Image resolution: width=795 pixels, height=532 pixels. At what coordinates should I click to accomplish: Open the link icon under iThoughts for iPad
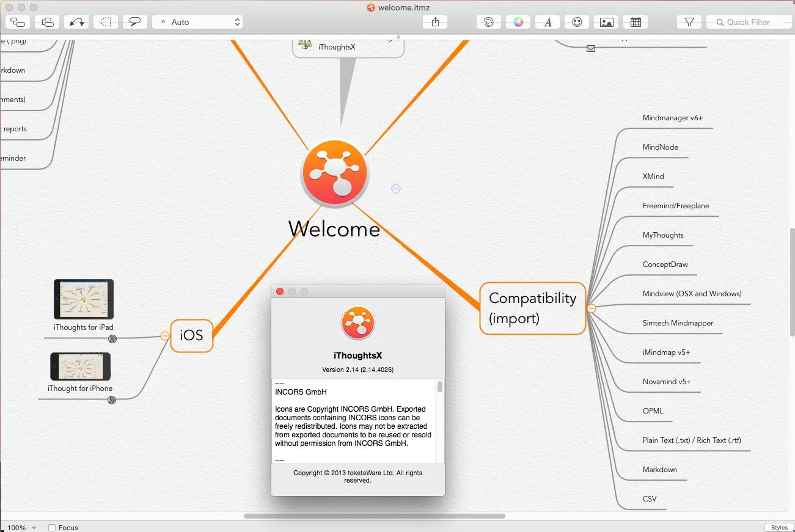112,339
